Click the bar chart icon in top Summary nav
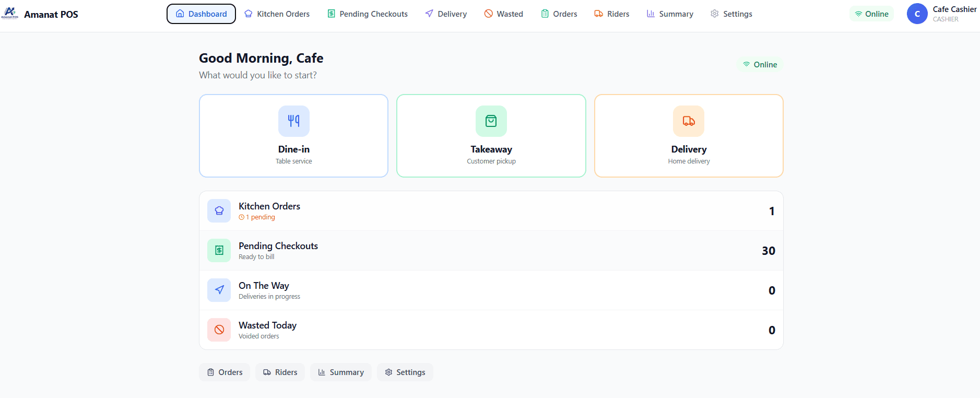Image resolution: width=980 pixels, height=398 pixels. point(651,14)
